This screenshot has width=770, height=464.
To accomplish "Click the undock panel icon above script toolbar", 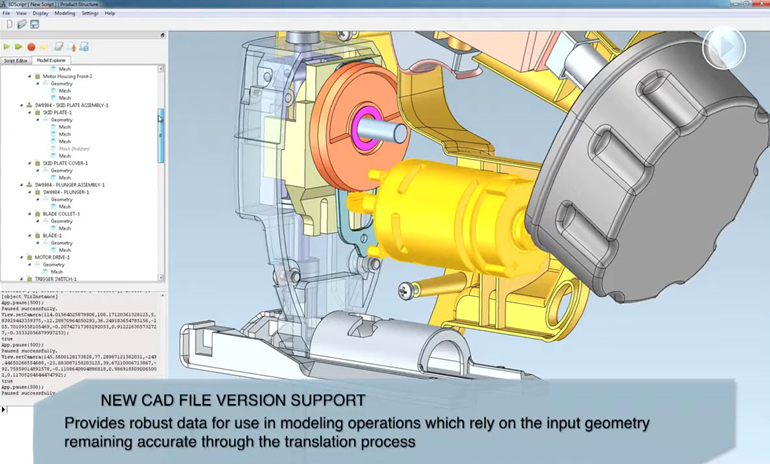I will coord(162,36).
